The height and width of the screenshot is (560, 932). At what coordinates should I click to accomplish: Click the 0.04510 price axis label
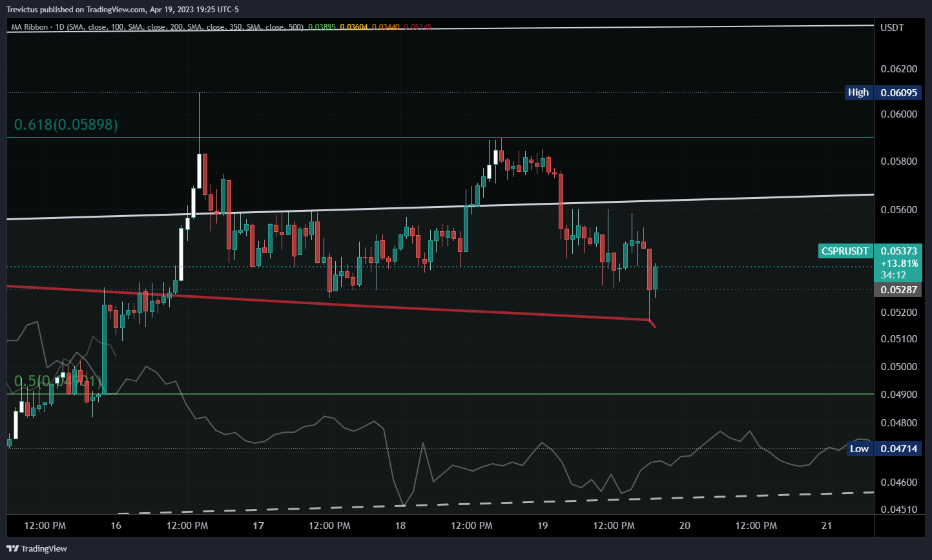(899, 510)
